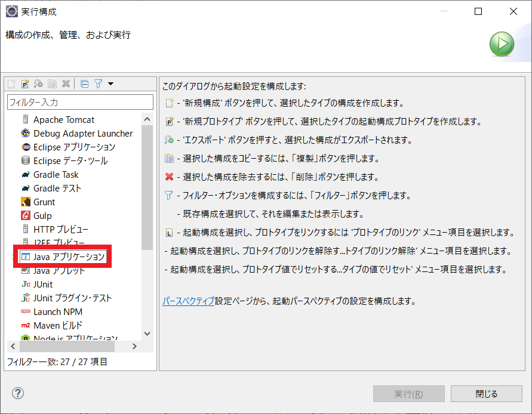Click the horizontal scrollbar thumb under the tree

click(x=67, y=346)
